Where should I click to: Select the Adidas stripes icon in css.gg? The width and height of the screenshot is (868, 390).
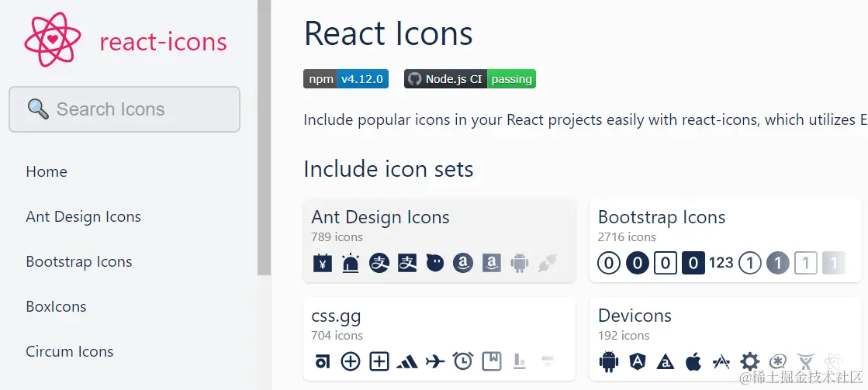(x=407, y=362)
